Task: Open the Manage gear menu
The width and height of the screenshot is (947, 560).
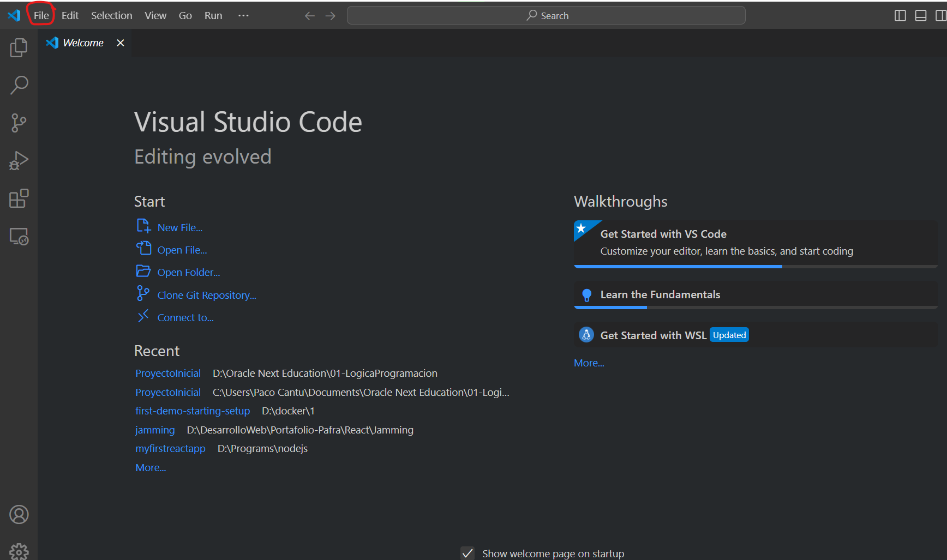Action: tap(19, 551)
